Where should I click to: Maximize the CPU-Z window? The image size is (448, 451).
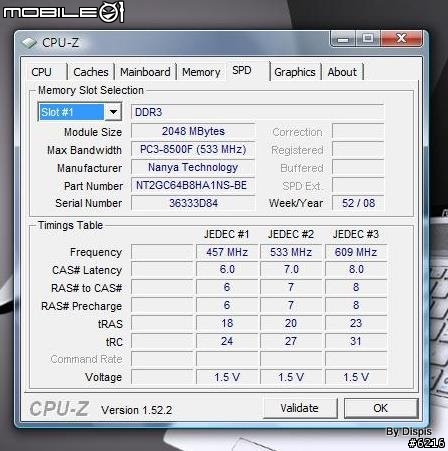(x=368, y=39)
